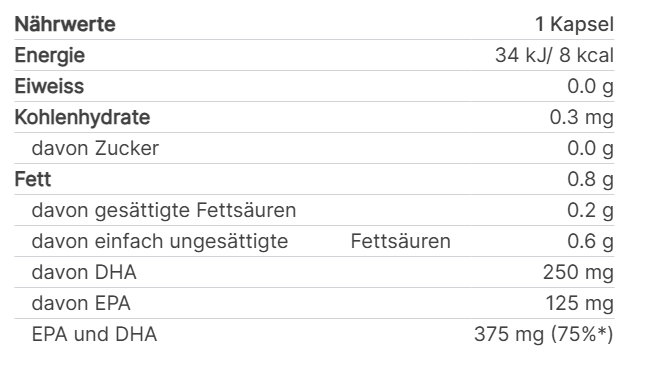The image size is (657, 366).
Task: Select the 250 mg DHA value
Action: point(578,273)
